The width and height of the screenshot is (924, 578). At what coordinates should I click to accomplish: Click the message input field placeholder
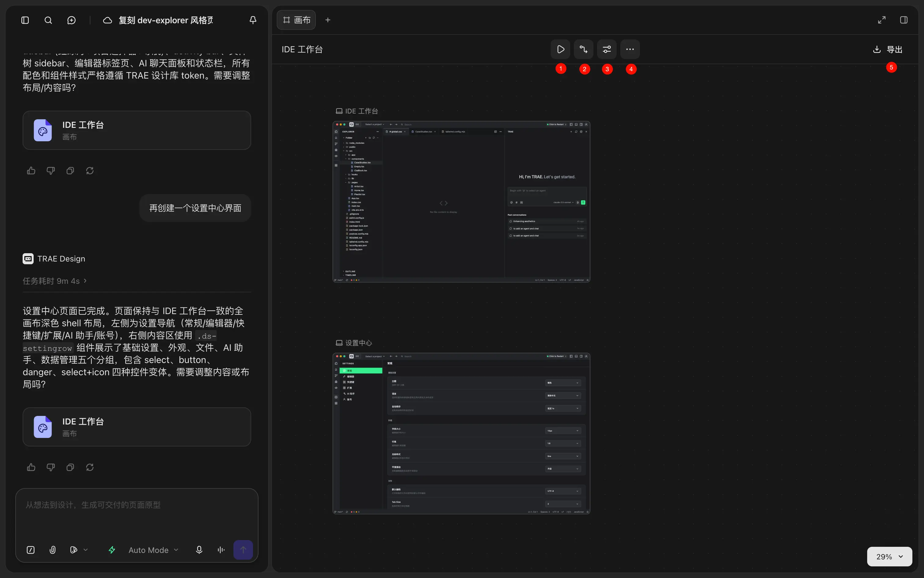pos(93,505)
